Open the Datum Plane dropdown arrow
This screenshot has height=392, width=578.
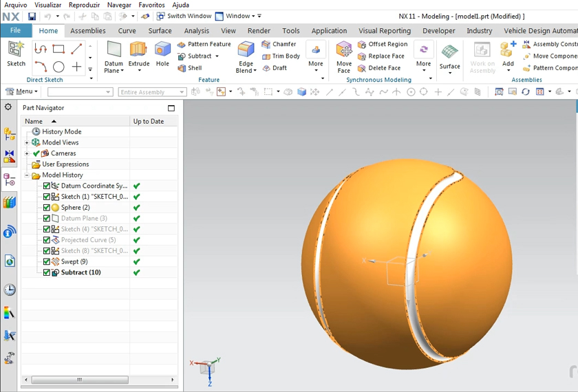122,71
